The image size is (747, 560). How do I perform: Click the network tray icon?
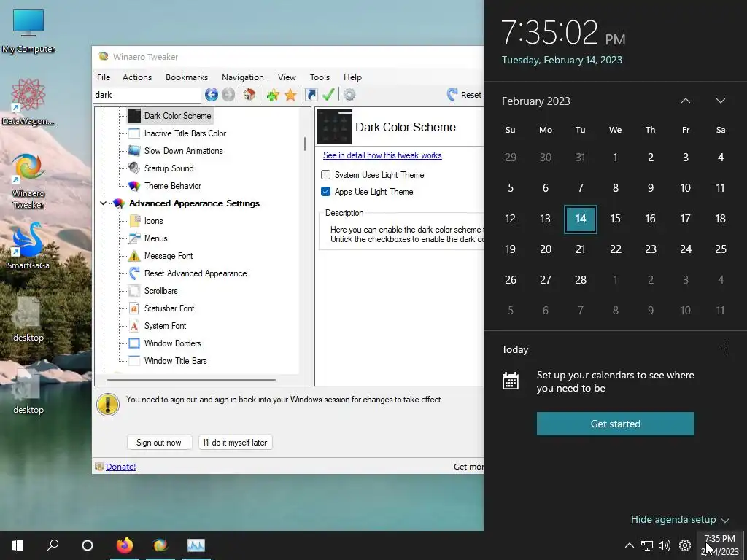click(647, 545)
